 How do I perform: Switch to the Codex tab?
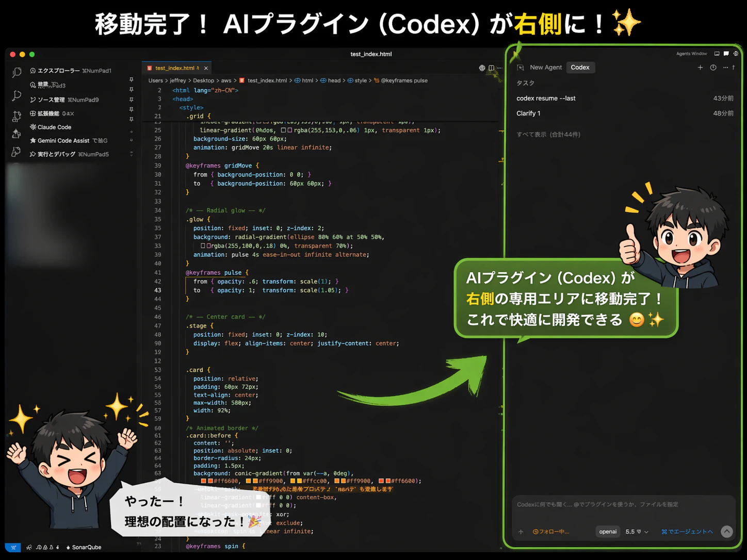coord(580,68)
